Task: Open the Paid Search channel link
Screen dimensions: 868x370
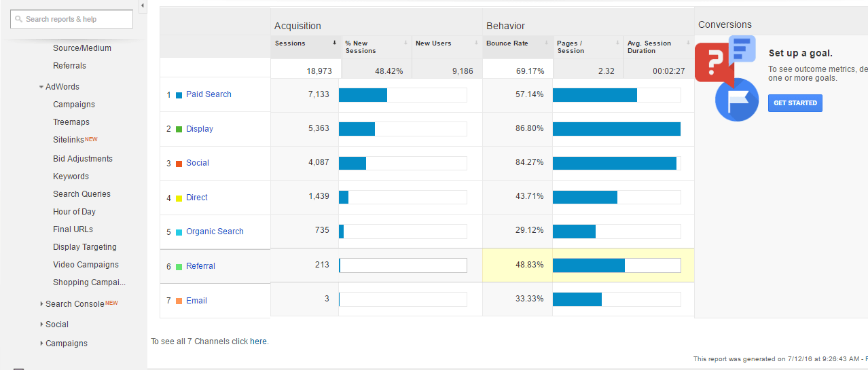Action: point(209,94)
